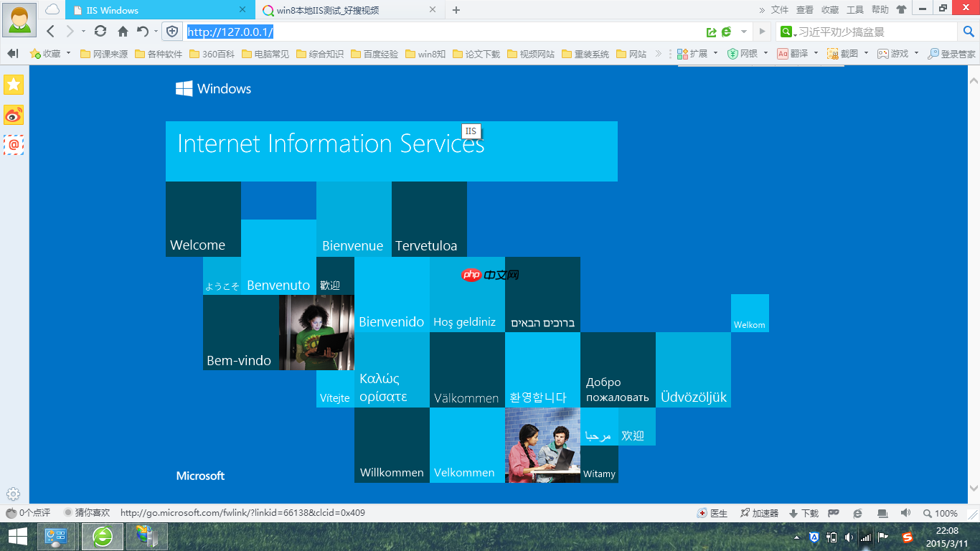This screenshot has width=980, height=551.
Task: Adjust the 100% page zoom control
Action: click(941, 513)
